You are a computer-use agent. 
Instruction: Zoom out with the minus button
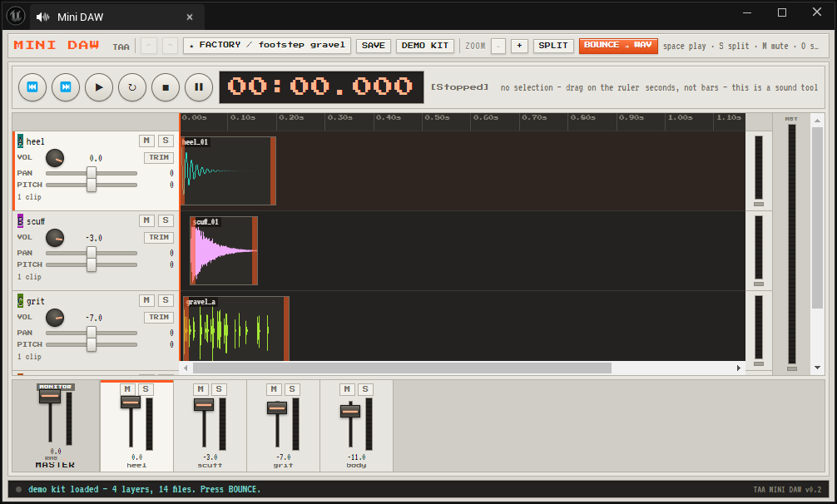tap(498, 46)
